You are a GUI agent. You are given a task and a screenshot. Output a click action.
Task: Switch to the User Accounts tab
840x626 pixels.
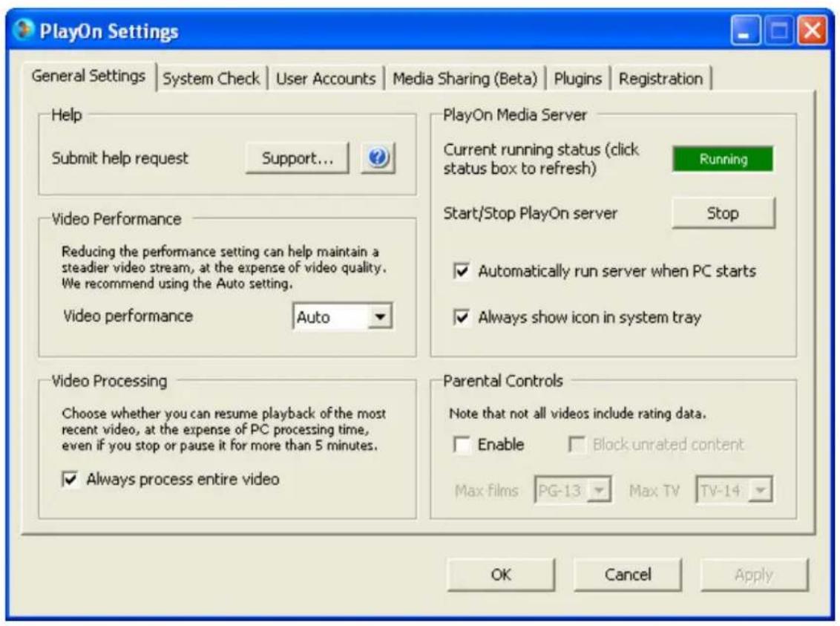click(326, 78)
